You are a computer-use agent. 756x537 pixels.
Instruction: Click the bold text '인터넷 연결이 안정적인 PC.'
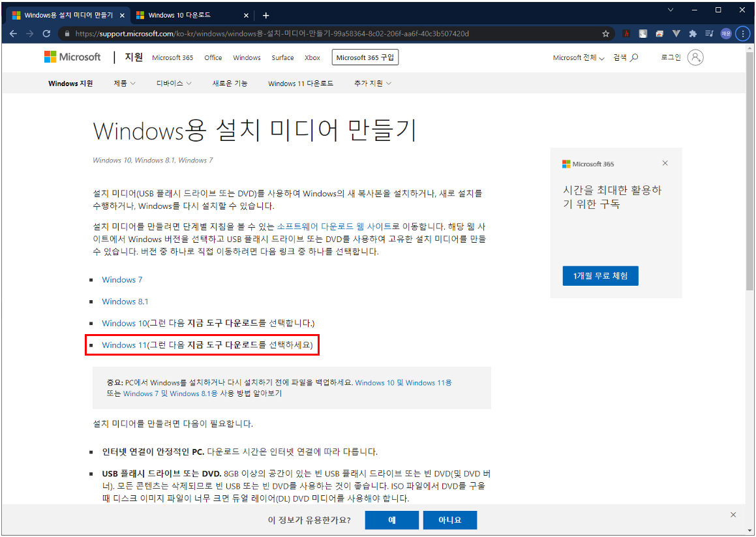pyautogui.click(x=153, y=452)
